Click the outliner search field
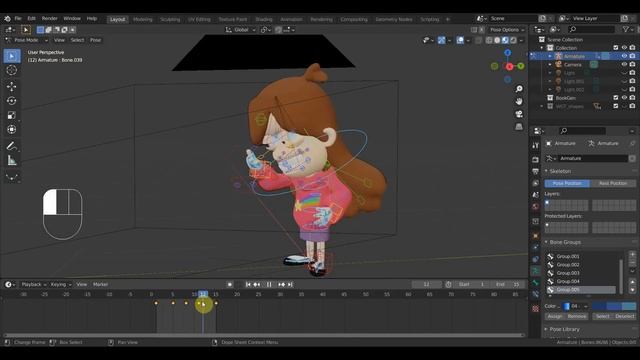 click(x=591, y=29)
